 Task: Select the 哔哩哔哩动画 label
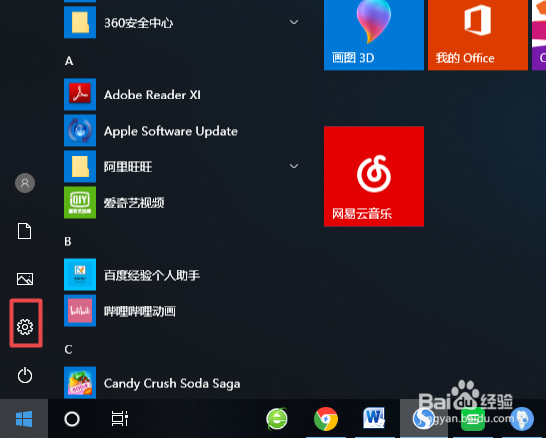140,311
